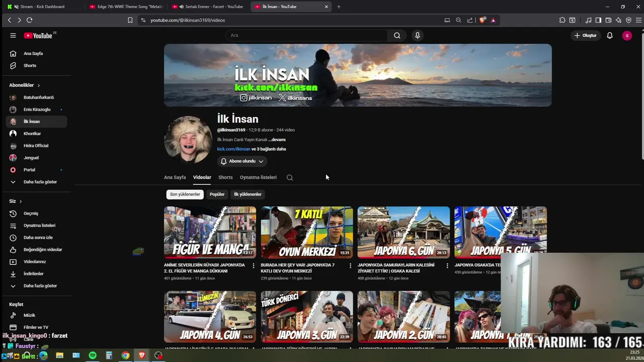Open the Abonelikler section arrow
This screenshot has height=362, width=644.
pyautogui.click(x=38, y=85)
